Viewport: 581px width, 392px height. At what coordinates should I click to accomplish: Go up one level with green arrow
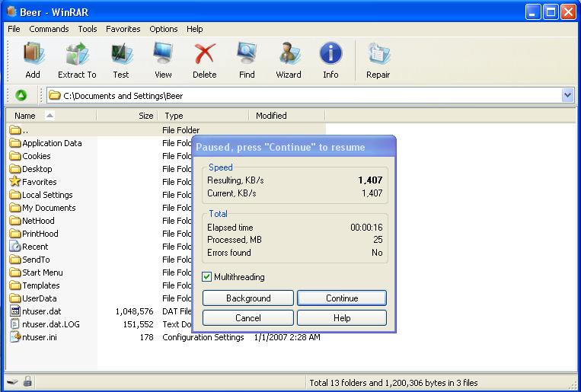21,96
